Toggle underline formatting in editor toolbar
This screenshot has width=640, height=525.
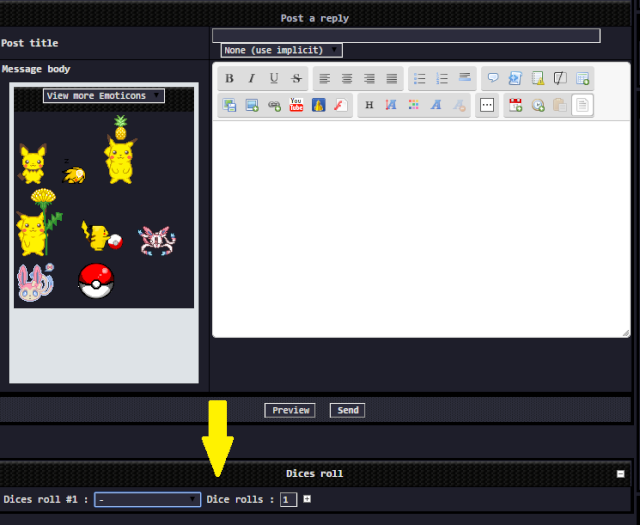(x=274, y=78)
